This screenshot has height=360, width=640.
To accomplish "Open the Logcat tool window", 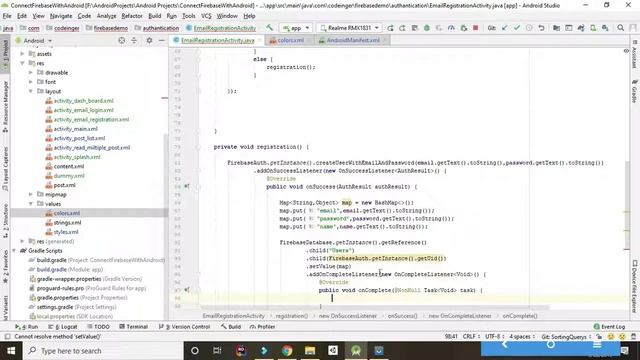I will pos(63,327).
